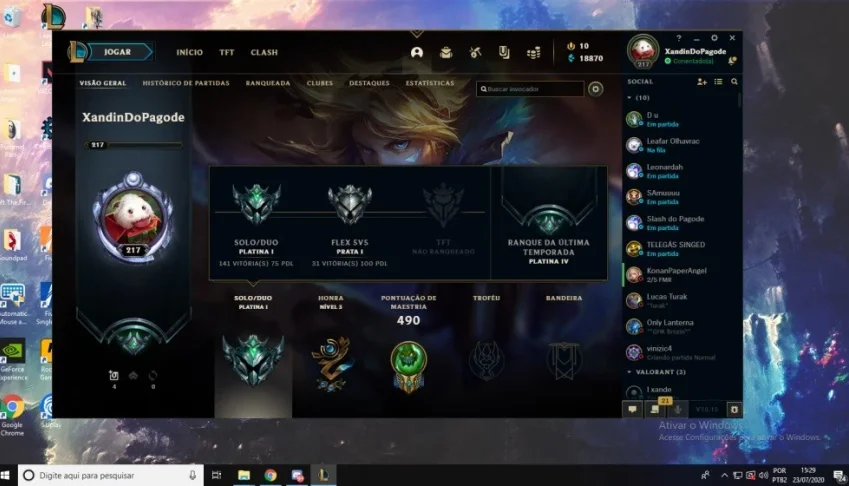Open client settings gear icon
The image size is (849, 486).
pyautogui.click(x=714, y=38)
